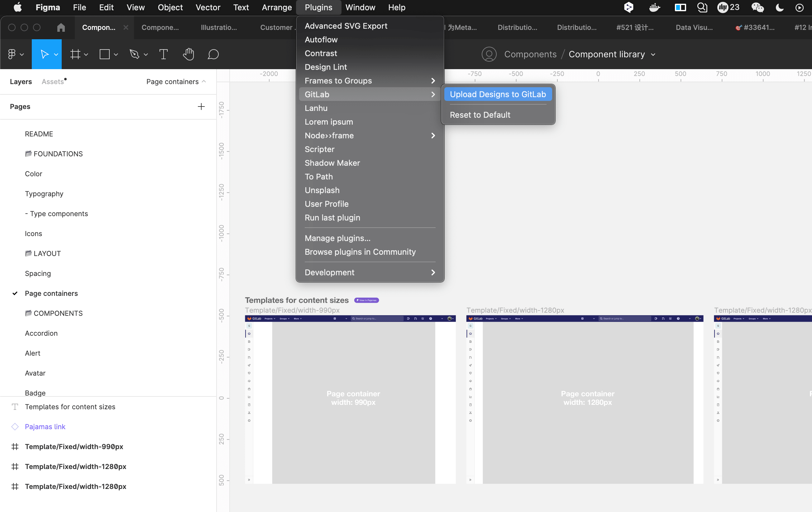Viewport: 812px width, 512px height.
Task: Expand the Frames to Groups submenu
Action: tap(370, 81)
